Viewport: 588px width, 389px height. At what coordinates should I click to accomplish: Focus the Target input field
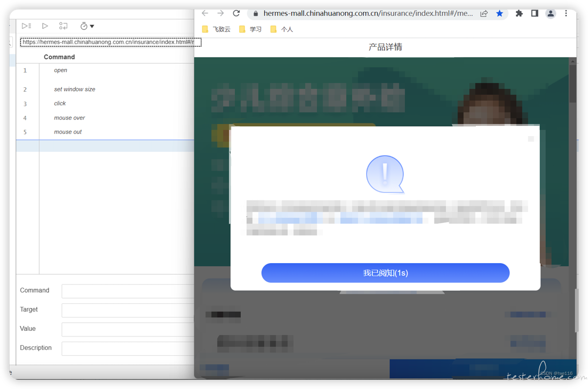pos(128,309)
